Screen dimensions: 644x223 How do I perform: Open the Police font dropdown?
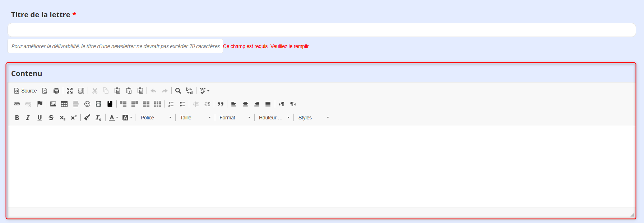(156, 118)
